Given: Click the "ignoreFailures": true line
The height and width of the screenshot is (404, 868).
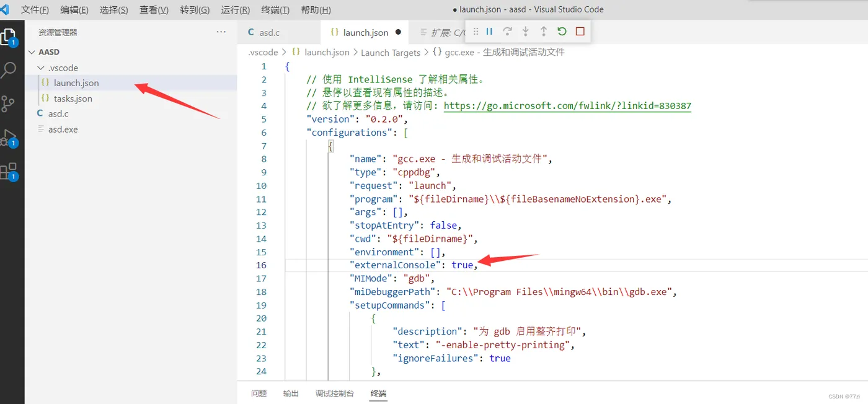Looking at the screenshot, I should (451, 358).
